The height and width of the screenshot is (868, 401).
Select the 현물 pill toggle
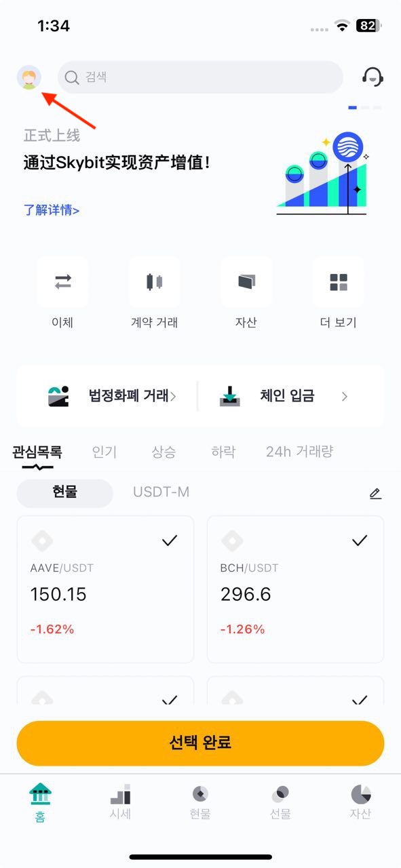point(64,493)
